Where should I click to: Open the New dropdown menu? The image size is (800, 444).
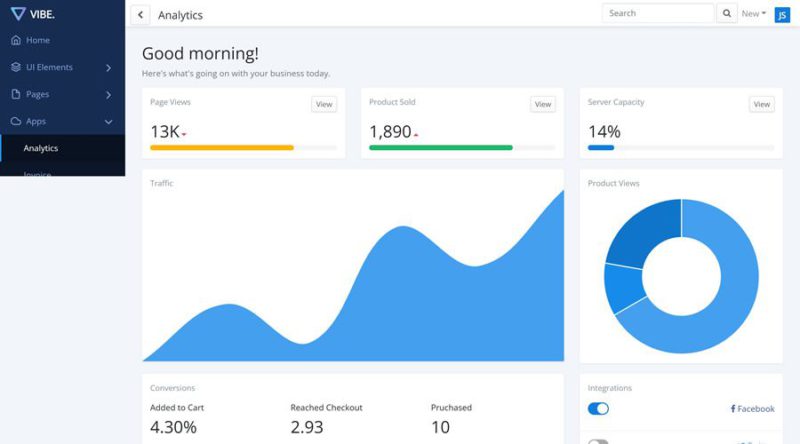pyautogui.click(x=753, y=14)
